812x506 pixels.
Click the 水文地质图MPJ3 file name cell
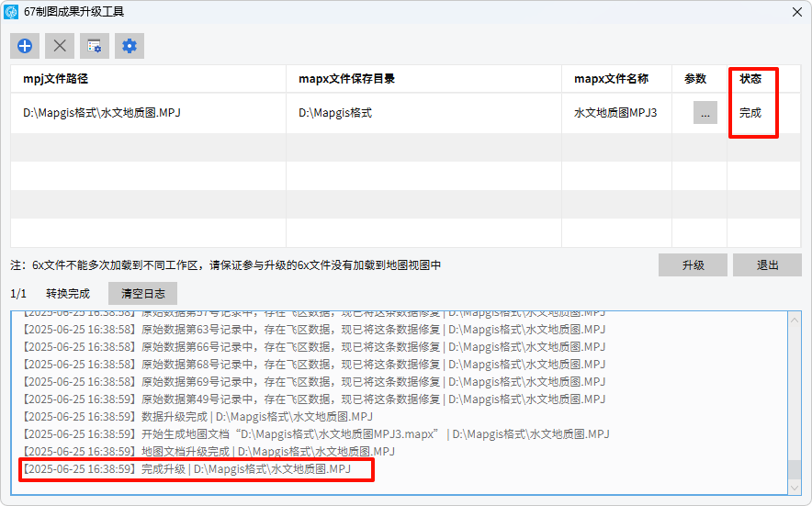click(615, 113)
